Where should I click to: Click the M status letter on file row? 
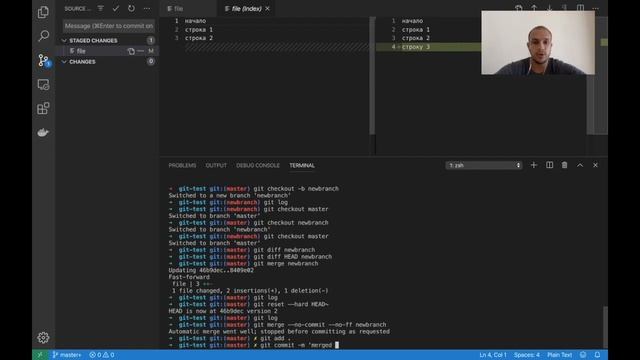151,51
